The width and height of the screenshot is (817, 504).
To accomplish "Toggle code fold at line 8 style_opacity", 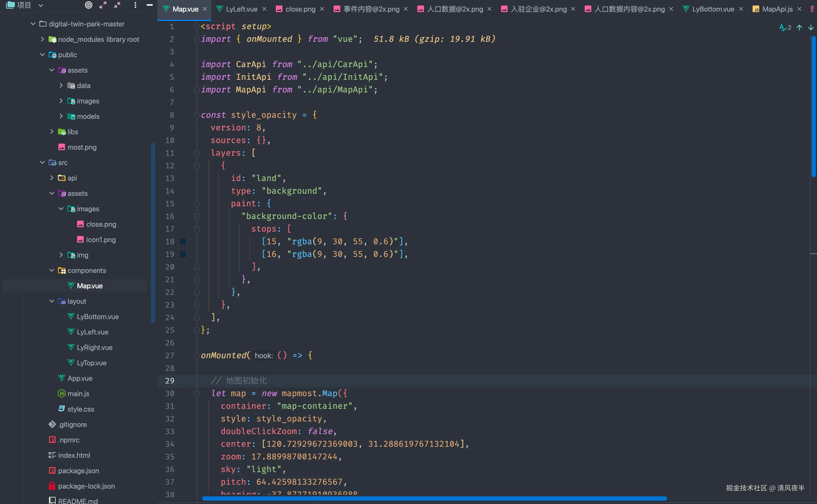I will tap(197, 115).
